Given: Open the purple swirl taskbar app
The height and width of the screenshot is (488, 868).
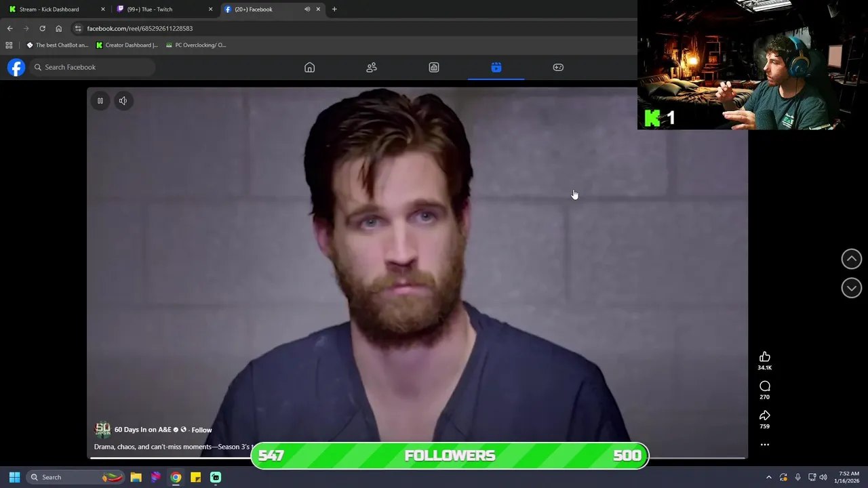Looking at the screenshot, I should pos(156,477).
